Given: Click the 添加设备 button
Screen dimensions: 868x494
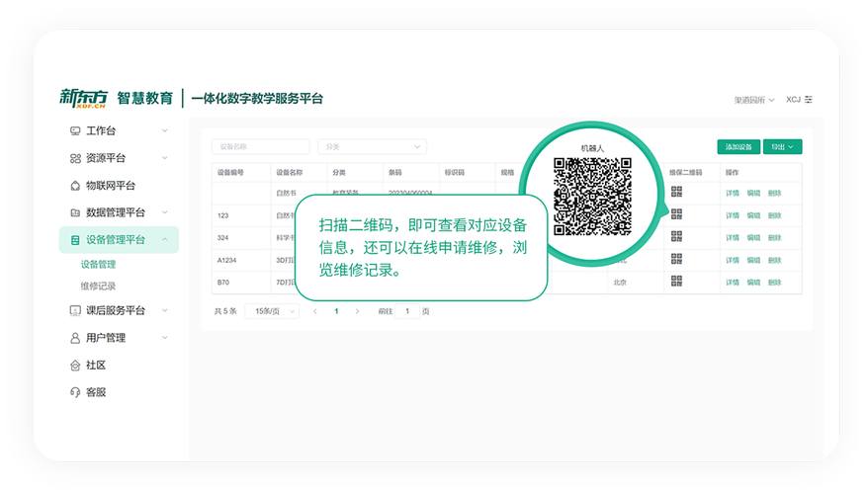Looking at the screenshot, I should pos(738,146).
